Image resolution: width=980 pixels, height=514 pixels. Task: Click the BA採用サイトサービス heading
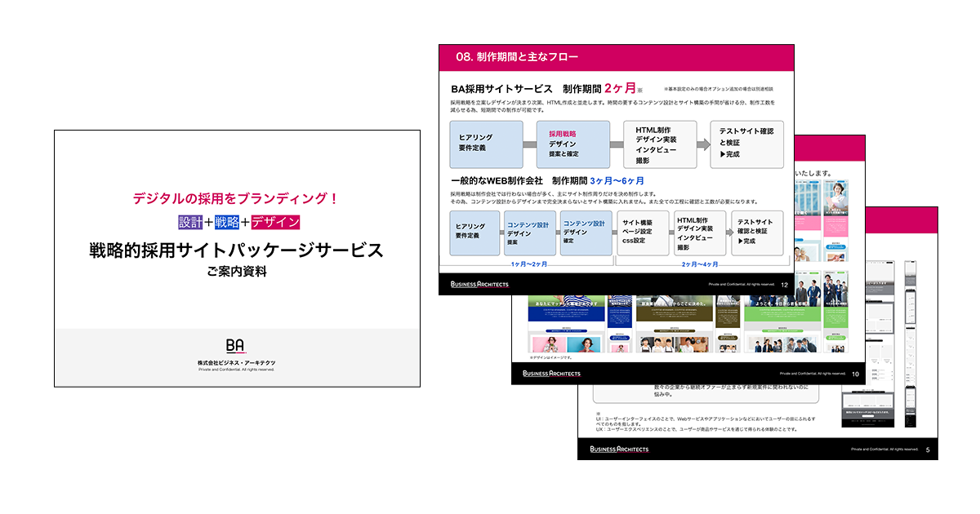click(x=501, y=88)
